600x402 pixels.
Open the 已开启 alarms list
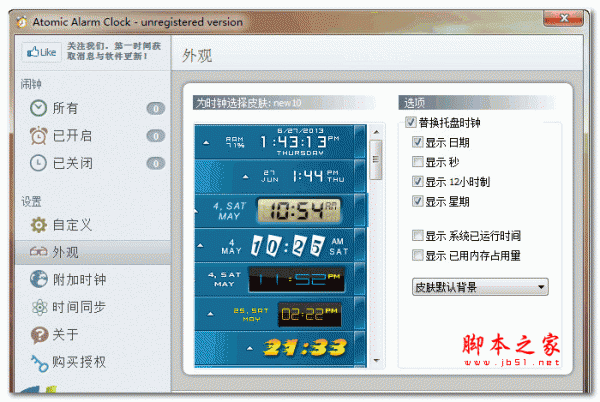click(x=93, y=136)
